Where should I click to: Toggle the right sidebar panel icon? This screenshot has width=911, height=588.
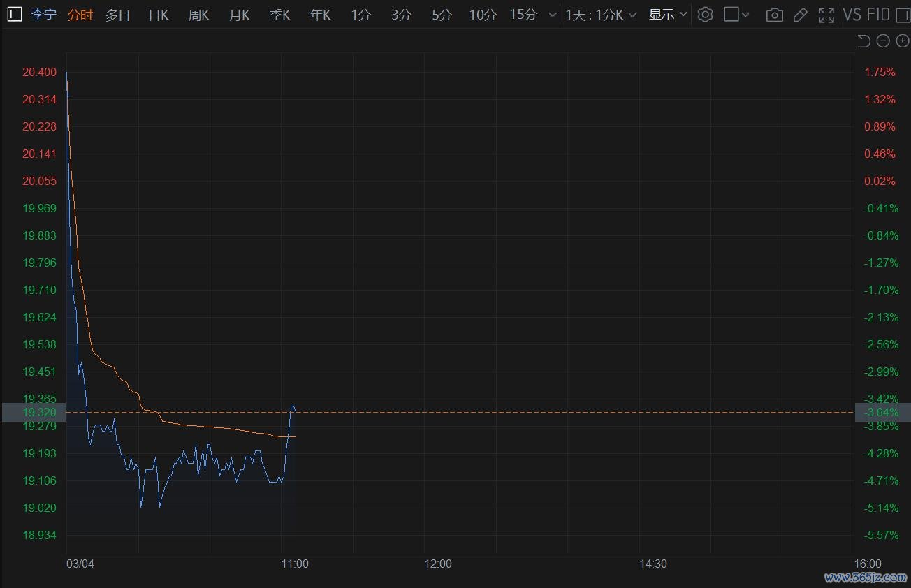point(902,14)
